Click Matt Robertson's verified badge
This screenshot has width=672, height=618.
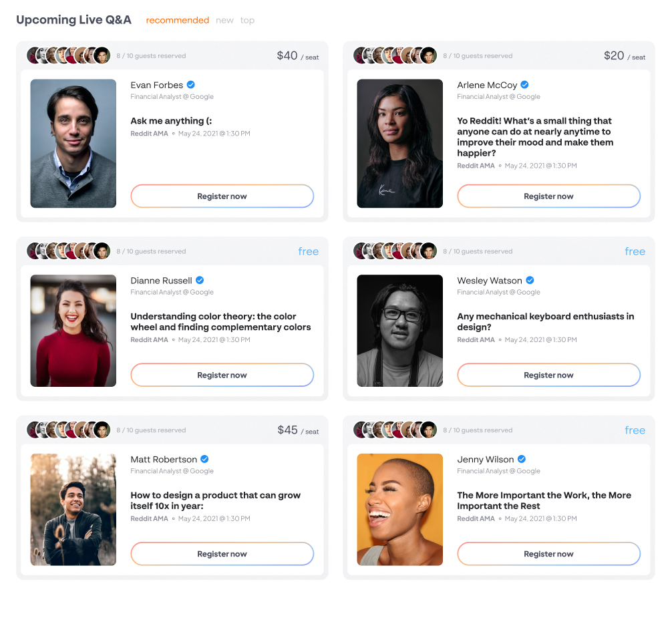[204, 459]
